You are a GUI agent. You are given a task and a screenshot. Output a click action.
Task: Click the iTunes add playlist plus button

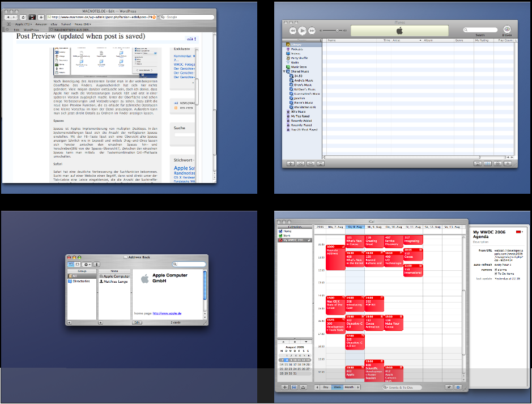[x=291, y=164]
